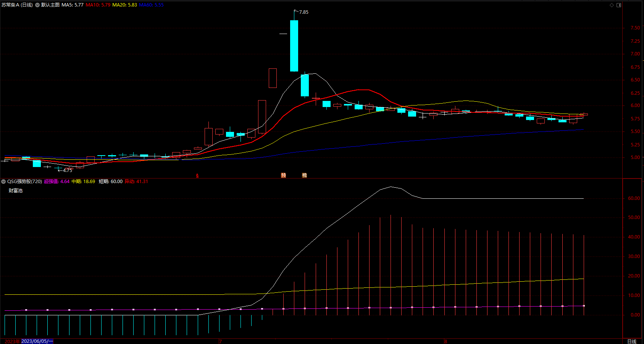This screenshot has width=644, height=344.
Task: Open the red $ event marker
Action: tap(197, 176)
